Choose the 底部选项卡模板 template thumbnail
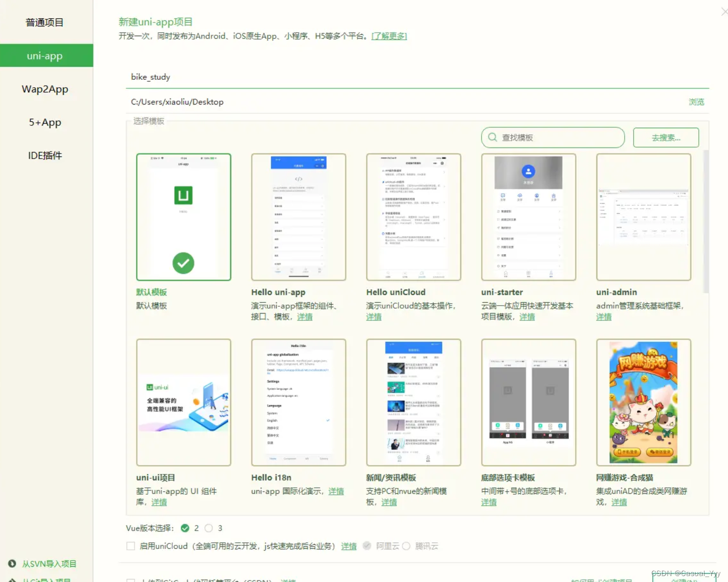This screenshot has width=728, height=582. pyautogui.click(x=529, y=402)
